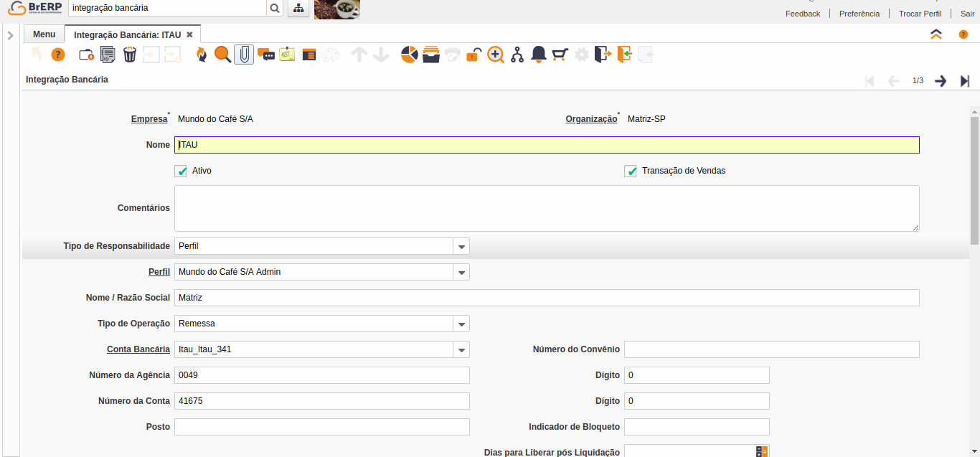Image resolution: width=980 pixels, height=457 pixels.
Task: Delete the record with the trash icon
Action: 130,55
